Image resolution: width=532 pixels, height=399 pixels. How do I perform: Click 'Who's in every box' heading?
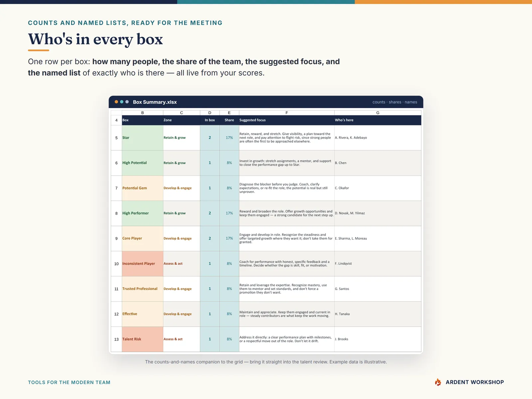[x=95, y=39]
